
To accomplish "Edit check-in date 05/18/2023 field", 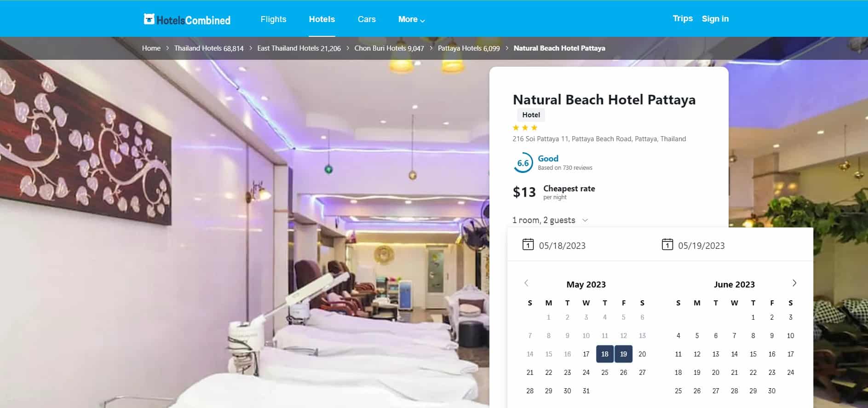I will point(562,246).
